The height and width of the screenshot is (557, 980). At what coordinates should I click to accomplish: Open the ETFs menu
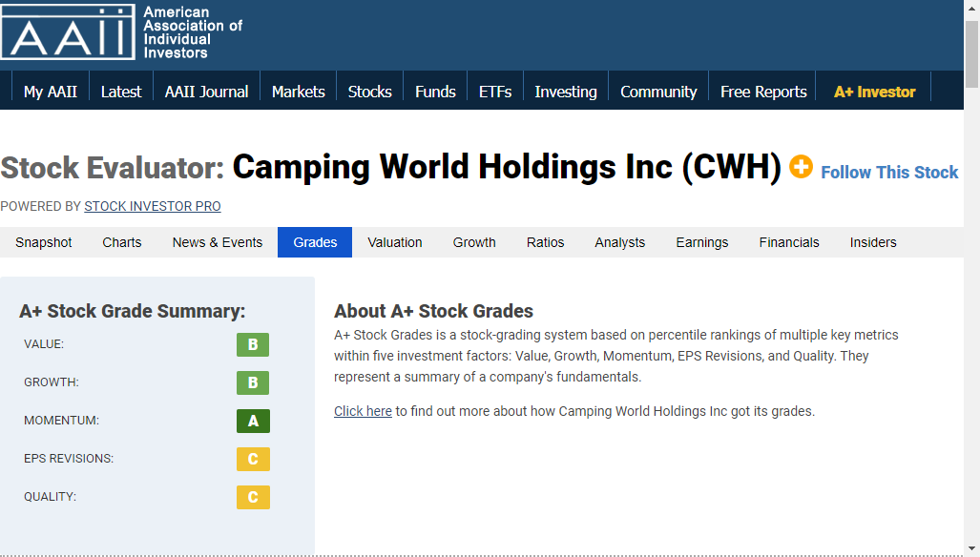(x=495, y=92)
